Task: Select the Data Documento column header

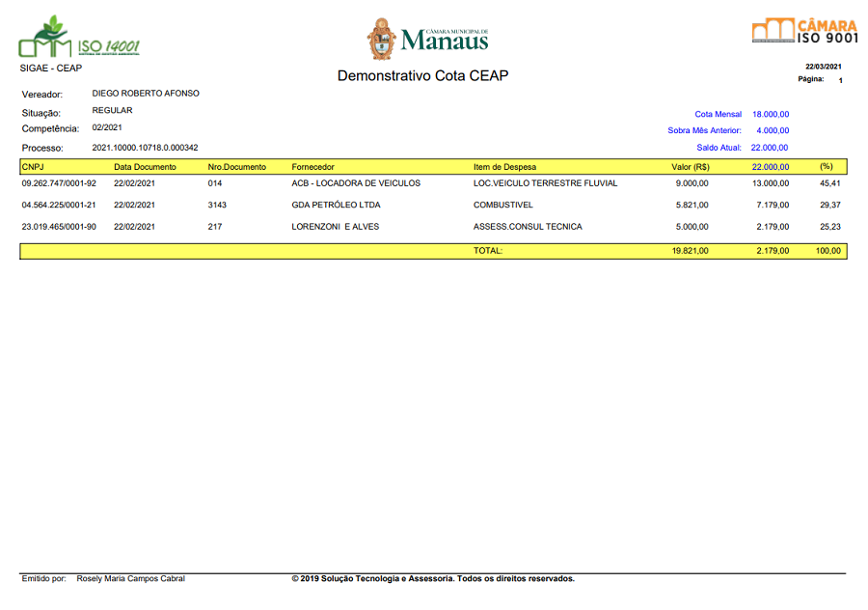Action: tap(145, 167)
